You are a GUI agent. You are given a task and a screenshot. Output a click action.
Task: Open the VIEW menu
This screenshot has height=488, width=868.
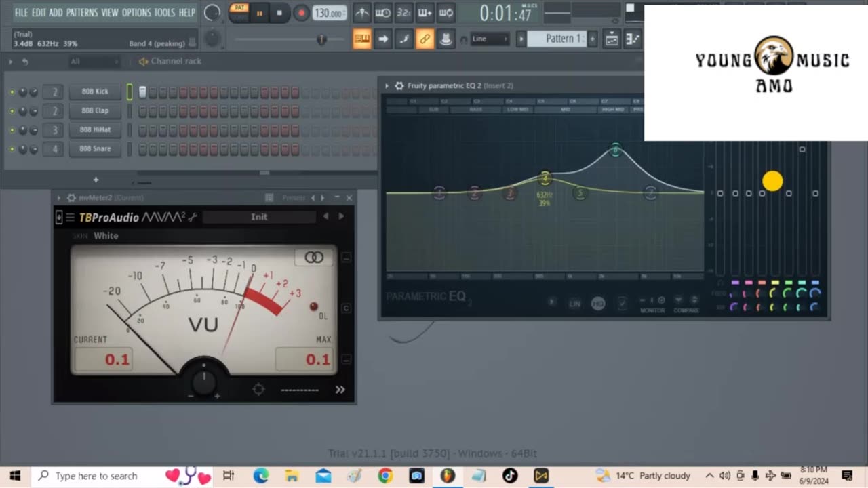tap(110, 12)
